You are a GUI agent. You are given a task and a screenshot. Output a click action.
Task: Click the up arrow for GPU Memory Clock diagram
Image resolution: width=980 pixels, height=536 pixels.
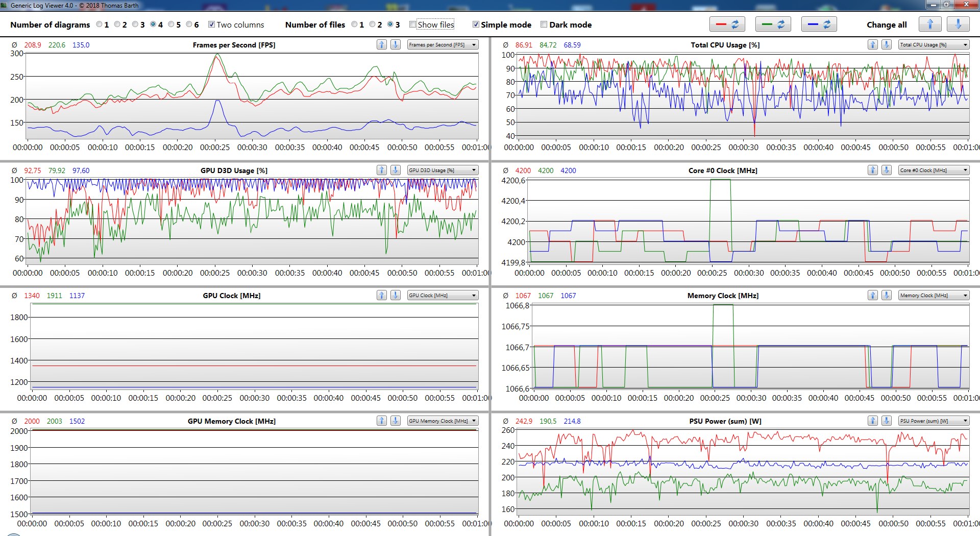coord(381,421)
